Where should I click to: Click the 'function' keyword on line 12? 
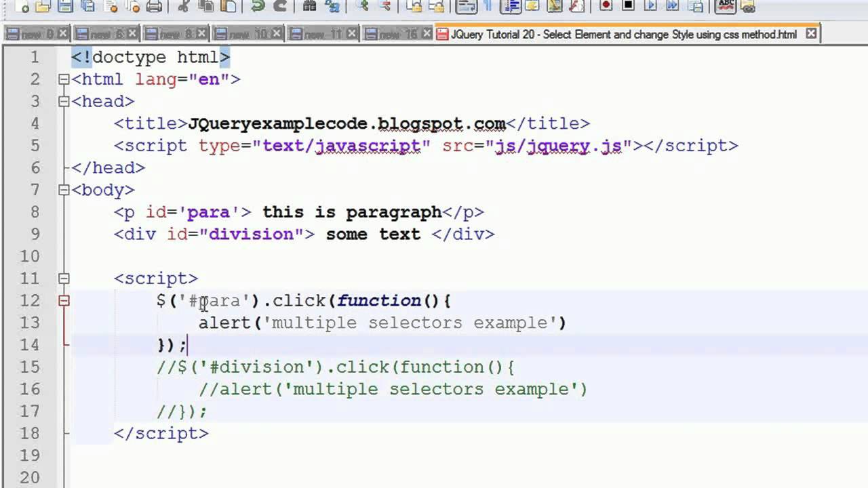coord(378,301)
